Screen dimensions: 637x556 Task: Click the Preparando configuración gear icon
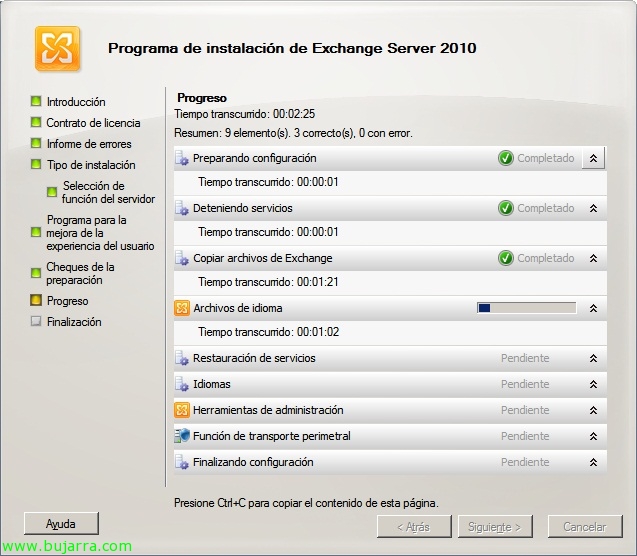pyautogui.click(x=182, y=158)
